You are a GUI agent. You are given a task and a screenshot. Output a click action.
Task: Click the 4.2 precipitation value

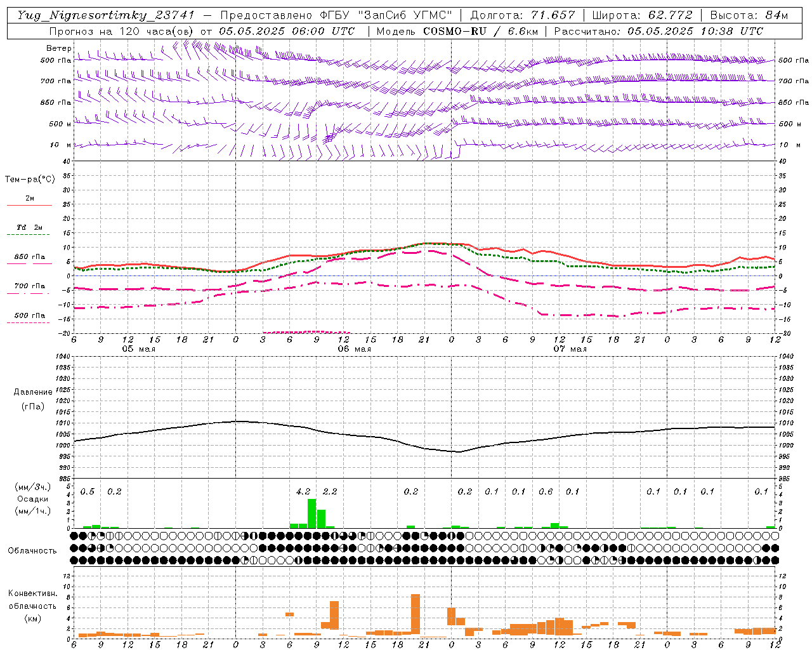click(x=303, y=491)
